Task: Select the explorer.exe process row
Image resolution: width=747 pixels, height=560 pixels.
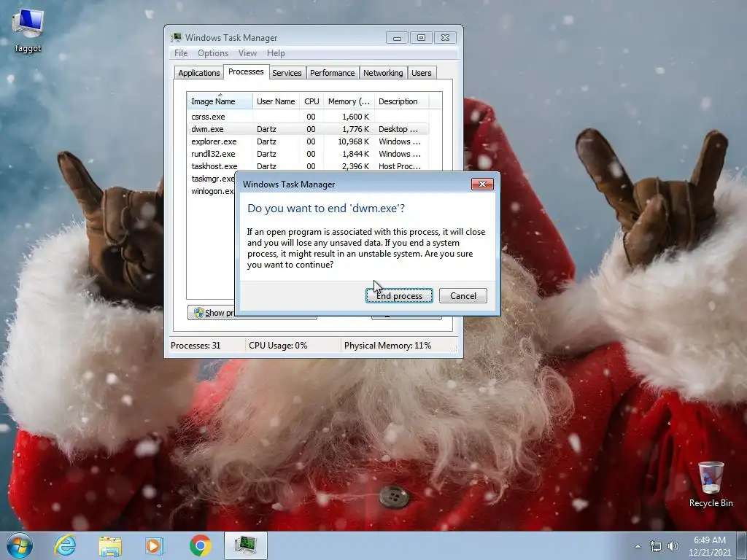Action: (x=308, y=141)
